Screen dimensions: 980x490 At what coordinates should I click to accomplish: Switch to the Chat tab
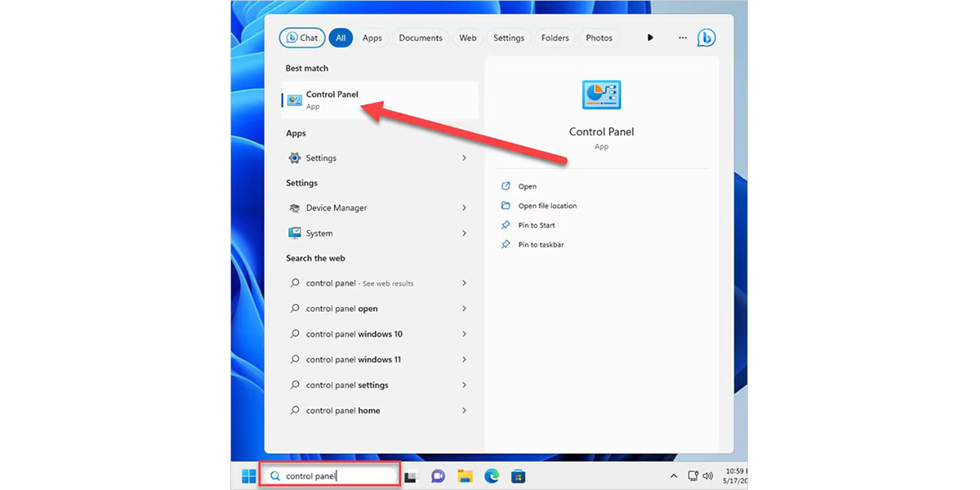tap(301, 38)
